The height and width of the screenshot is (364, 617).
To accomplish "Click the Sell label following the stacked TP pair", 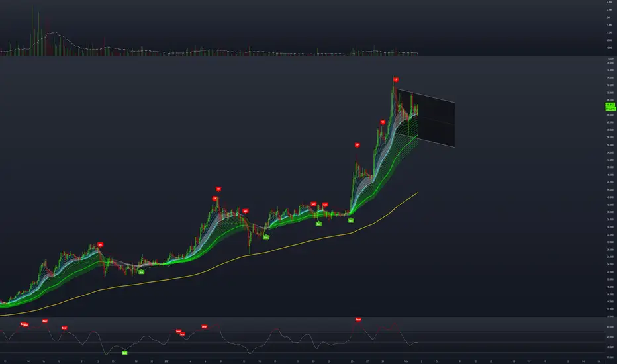I will (245, 211).
